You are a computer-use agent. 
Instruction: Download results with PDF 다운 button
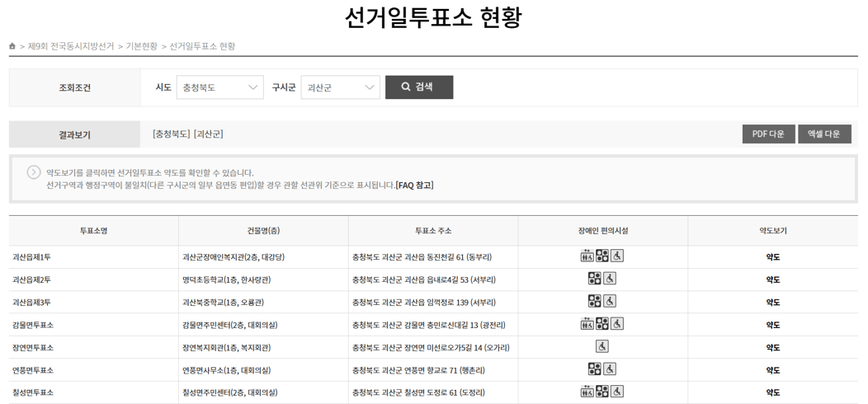[x=768, y=134]
